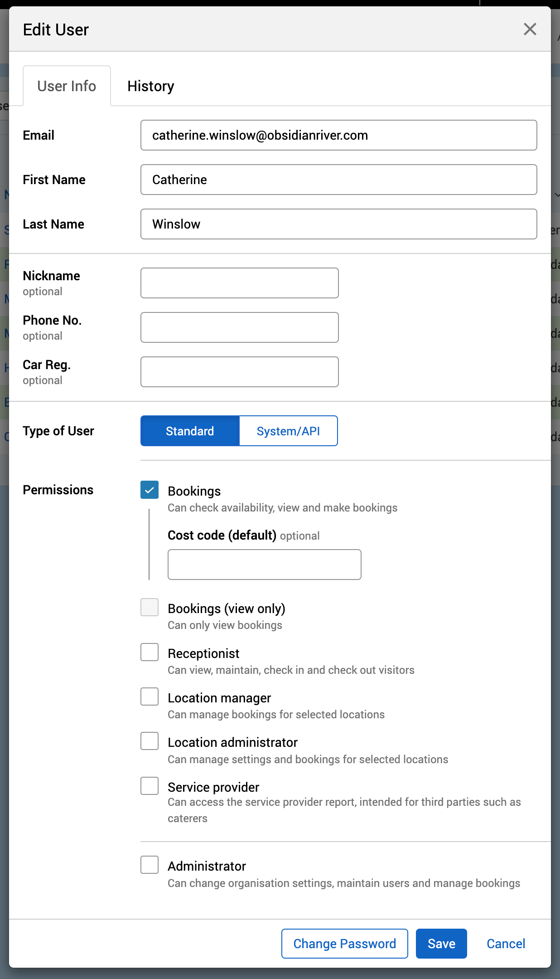Viewport: 560px width, 979px height.
Task: Focus the First Name field
Action: [x=338, y=180]
